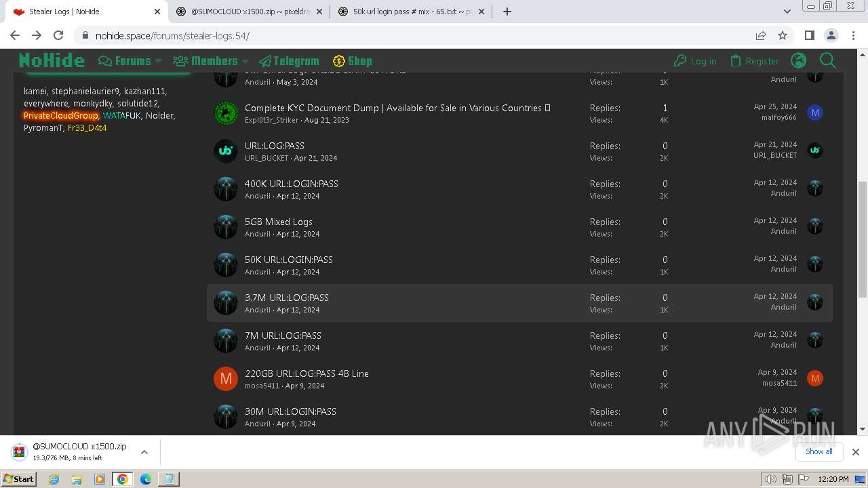Open Internet Explorer from taskbar
This screenshot has height=488, width=868.
pos(54,479)
